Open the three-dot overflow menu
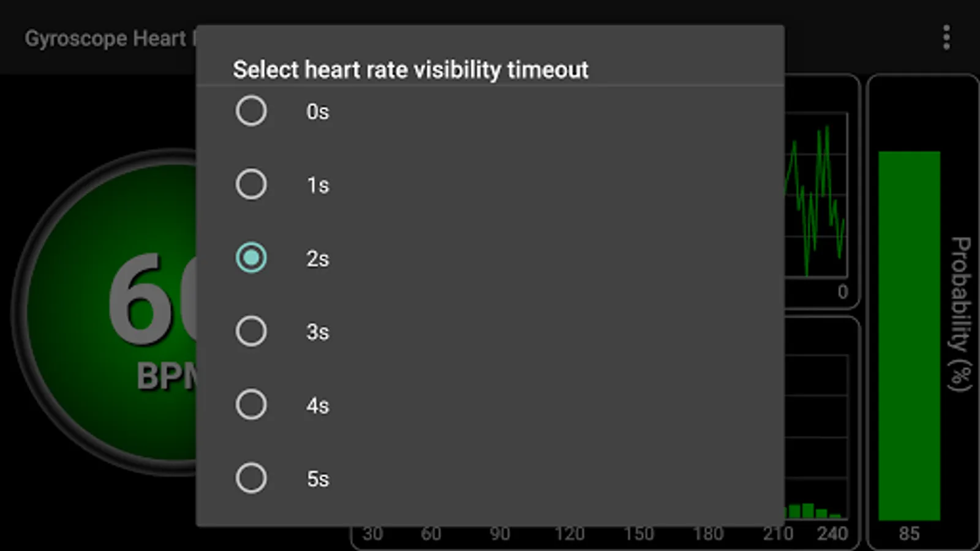Screen dimensions: 980x551 [x=946, y=38]
